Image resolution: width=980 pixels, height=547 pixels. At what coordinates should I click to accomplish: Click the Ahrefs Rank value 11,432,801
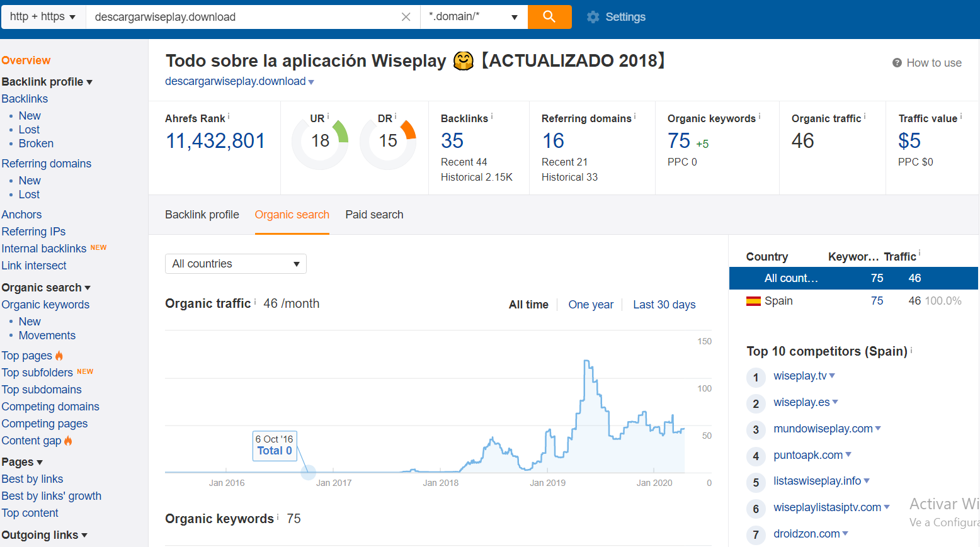[x=215, y=141]
